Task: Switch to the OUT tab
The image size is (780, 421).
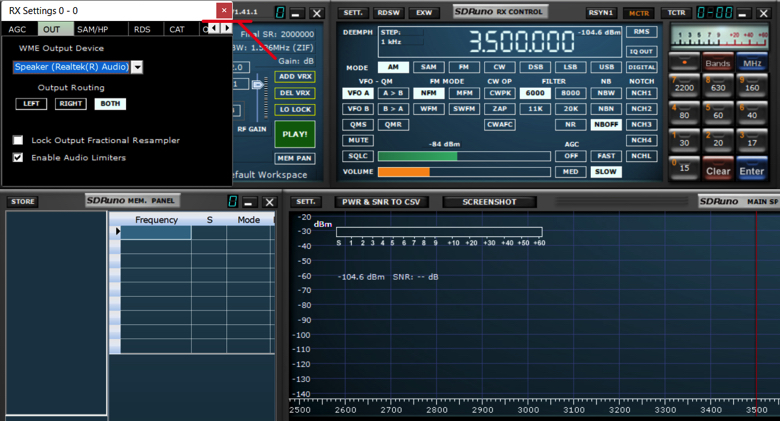Action: tap(51, 29)
